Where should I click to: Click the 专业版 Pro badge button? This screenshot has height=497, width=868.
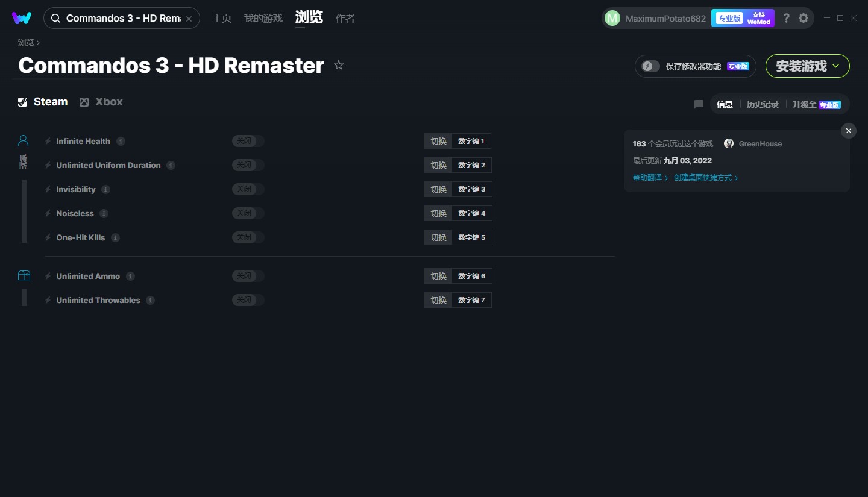[729, 18]
